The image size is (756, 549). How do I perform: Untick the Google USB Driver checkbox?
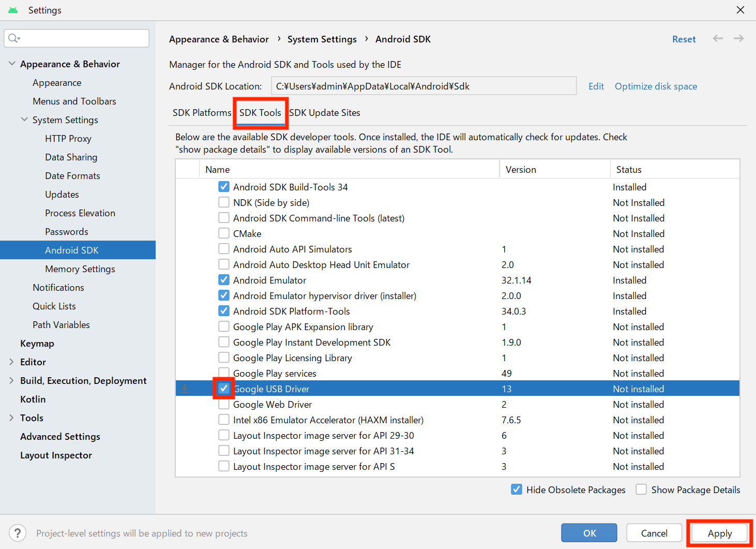point(224,389)
